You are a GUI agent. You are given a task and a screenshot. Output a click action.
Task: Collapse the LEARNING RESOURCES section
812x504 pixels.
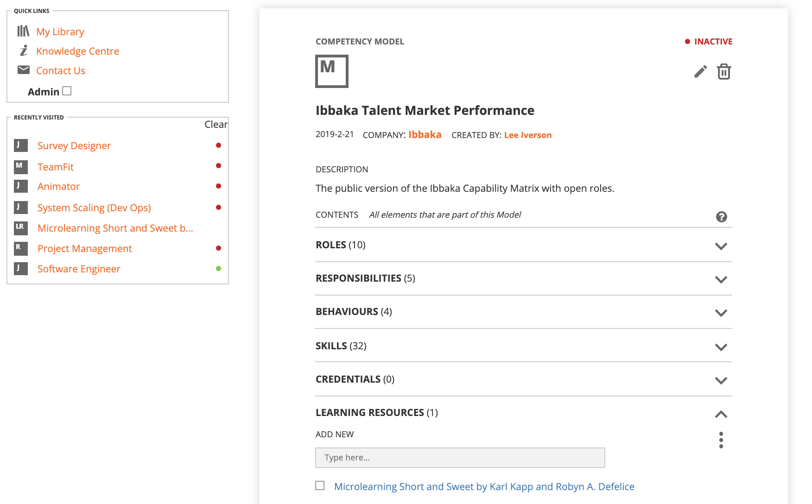(721, 414)
